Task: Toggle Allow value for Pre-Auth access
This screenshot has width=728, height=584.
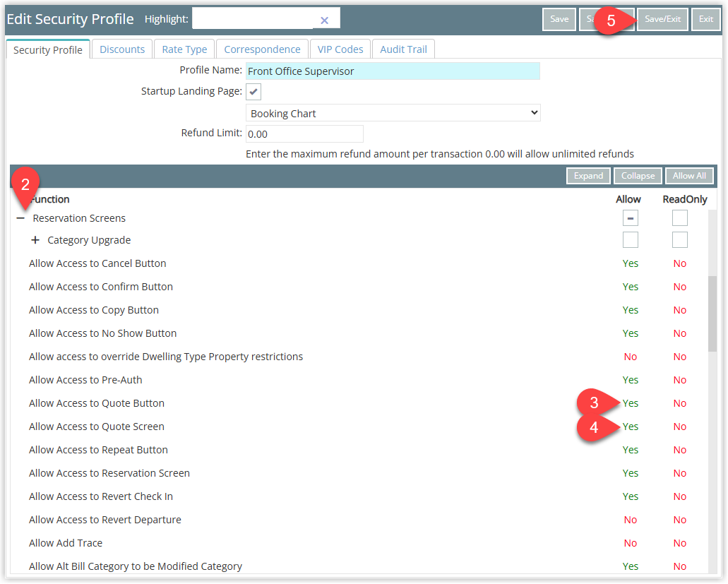Action: 630,380
